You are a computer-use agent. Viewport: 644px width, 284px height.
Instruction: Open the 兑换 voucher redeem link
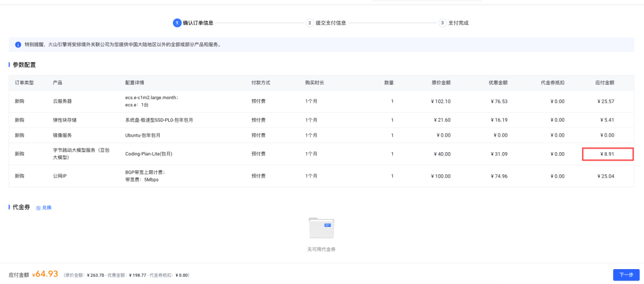coord(44,208)
